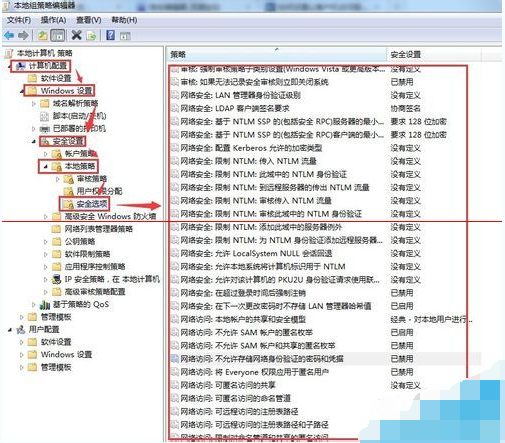Sort by the 安全设置 column header
The height and width of the screenshot is (443, 505).
[x=434, y=54]
